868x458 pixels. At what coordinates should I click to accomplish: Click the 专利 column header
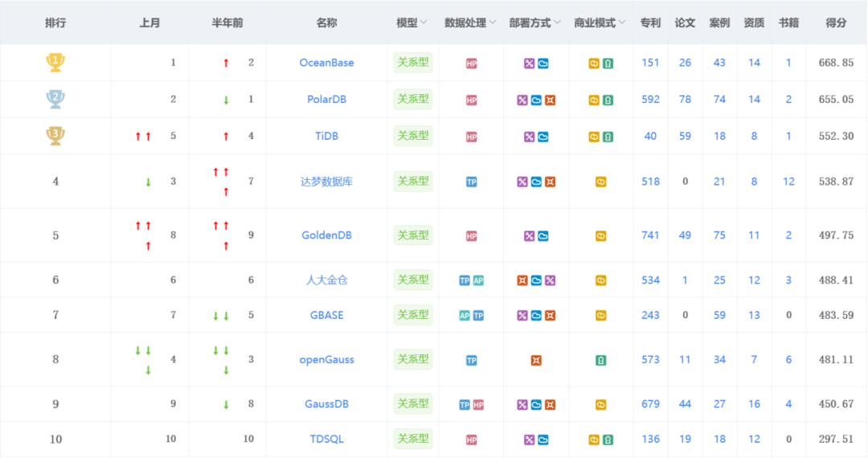point(650,22)
